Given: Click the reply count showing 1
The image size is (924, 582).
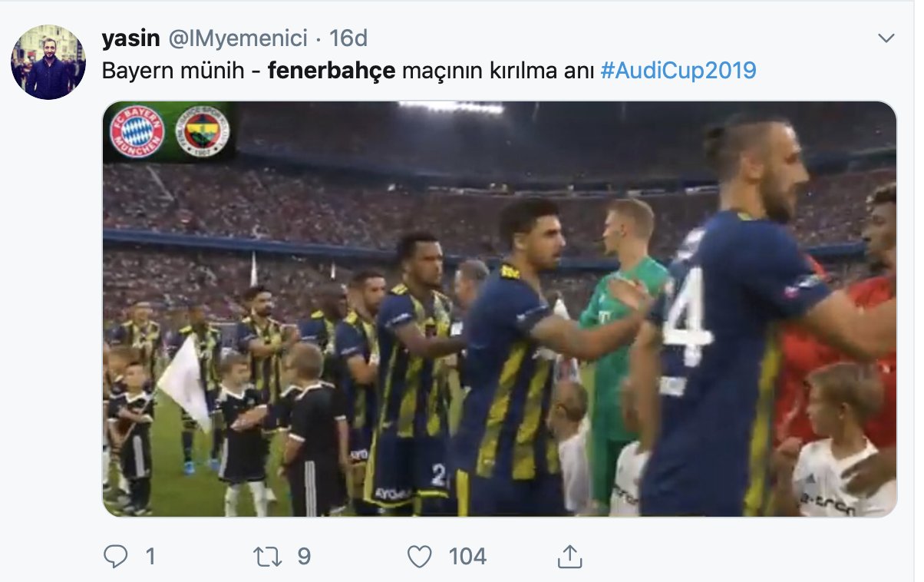Looking at the screenshot, I should coord(150,557).
